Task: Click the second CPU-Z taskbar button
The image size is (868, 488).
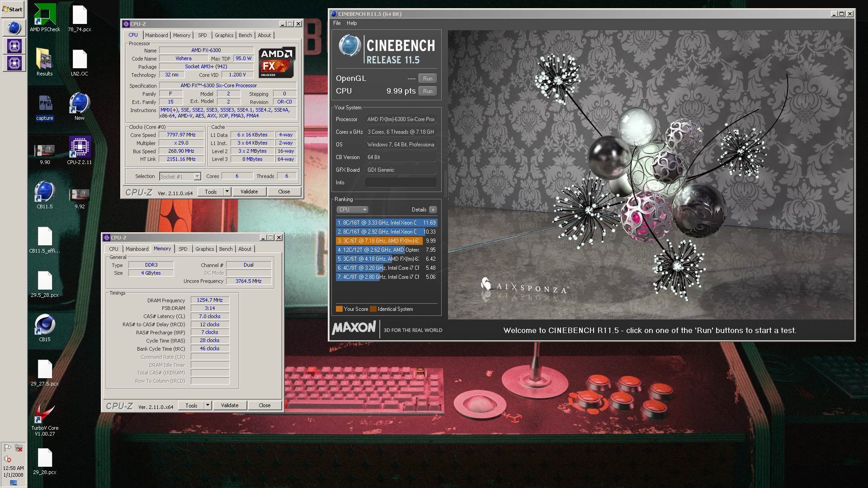Action: tap(14, 63)
